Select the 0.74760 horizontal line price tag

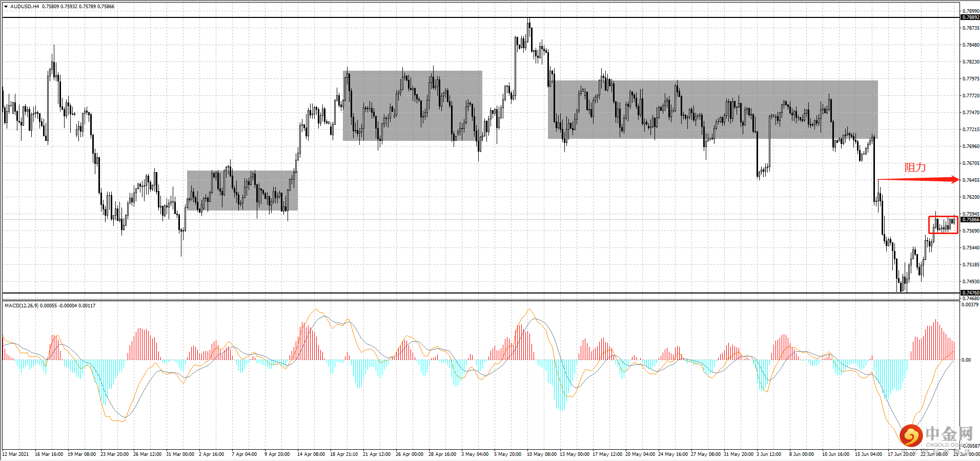(x=970, y=293)
